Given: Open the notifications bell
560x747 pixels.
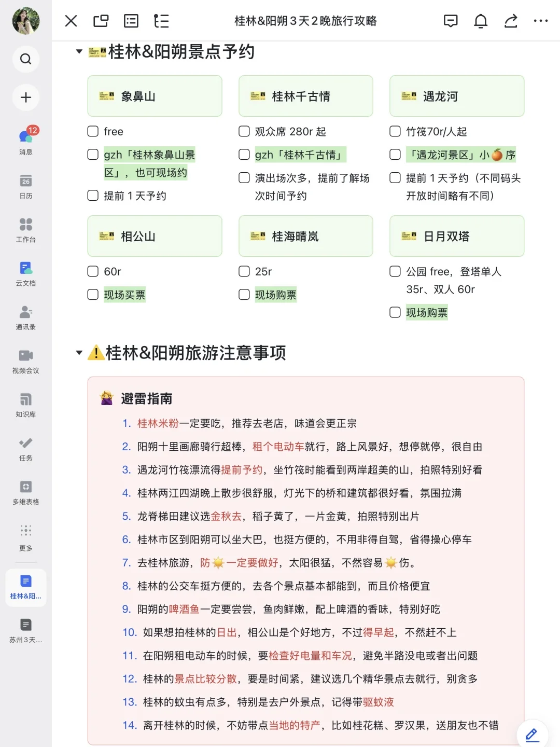Looking at the screenshot, I should (481, 21).
